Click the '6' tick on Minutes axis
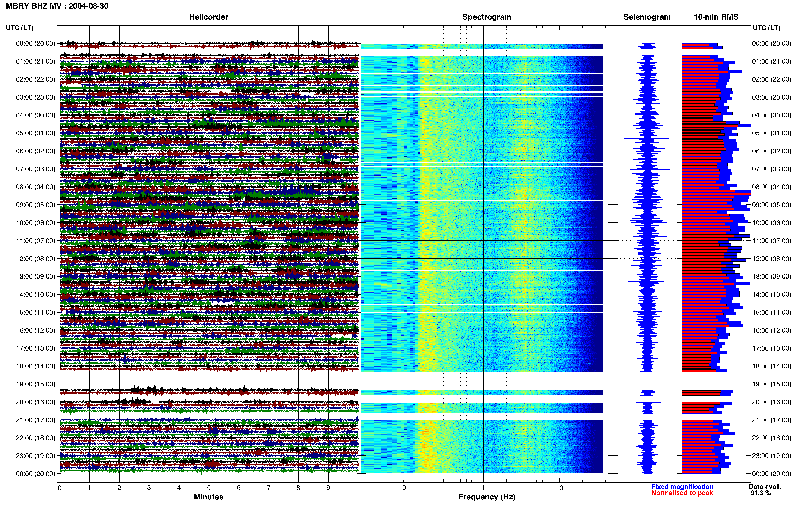 pos(239,488)
